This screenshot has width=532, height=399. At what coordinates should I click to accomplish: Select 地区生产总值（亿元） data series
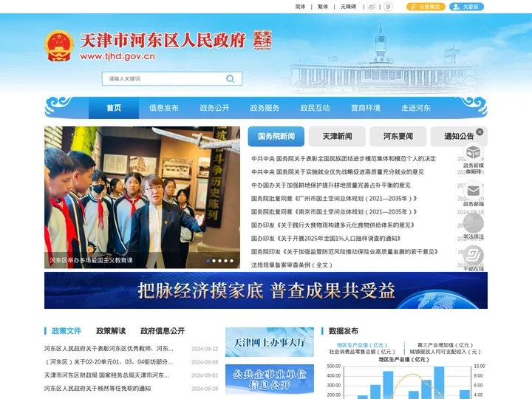(x=362, y=345)
